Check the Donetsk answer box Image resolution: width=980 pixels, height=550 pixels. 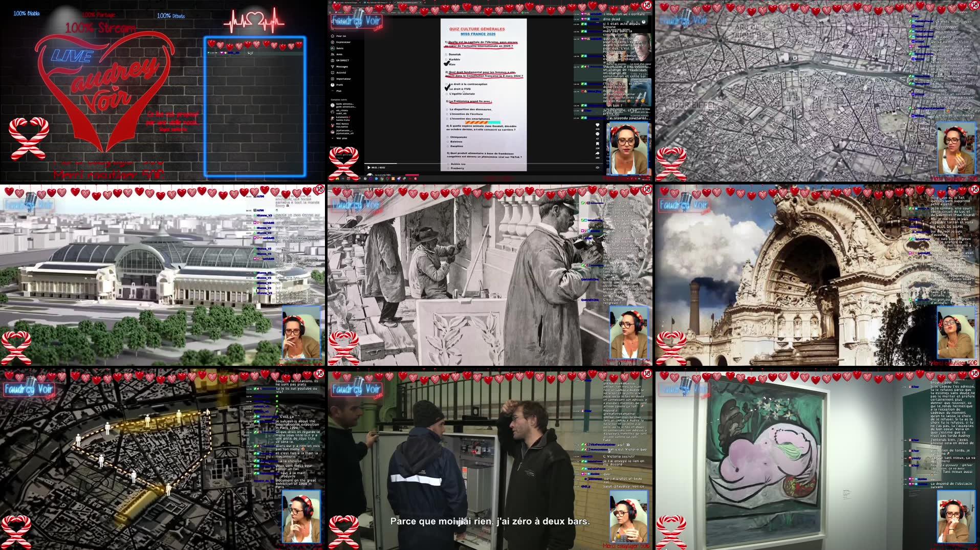pyautogui.click(x=446, y=54)
